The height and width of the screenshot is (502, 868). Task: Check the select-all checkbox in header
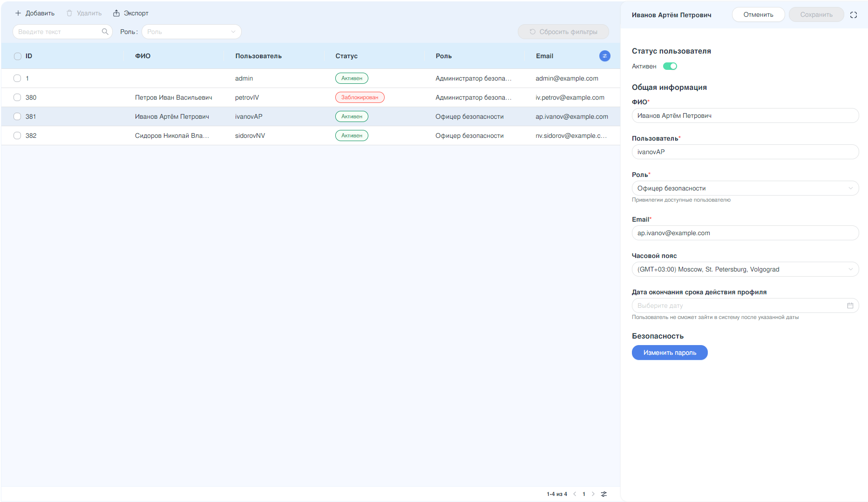coord(18,56)
